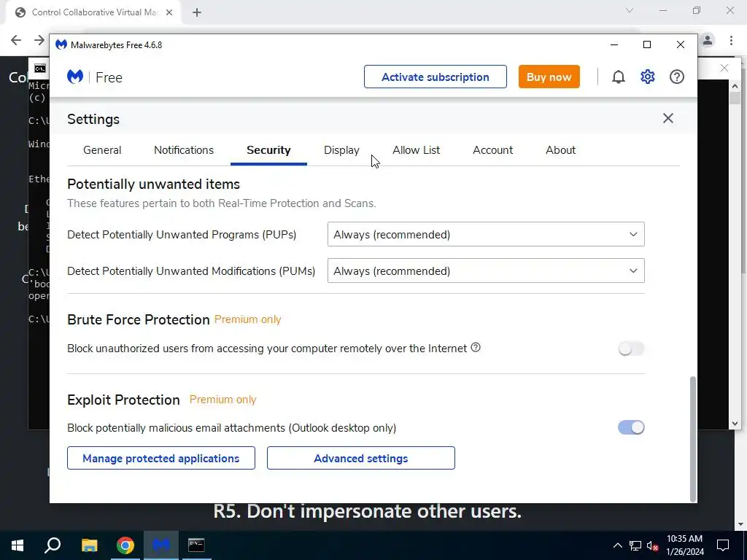
Task: Open the Allow List tab
Action: coord(417,150)
